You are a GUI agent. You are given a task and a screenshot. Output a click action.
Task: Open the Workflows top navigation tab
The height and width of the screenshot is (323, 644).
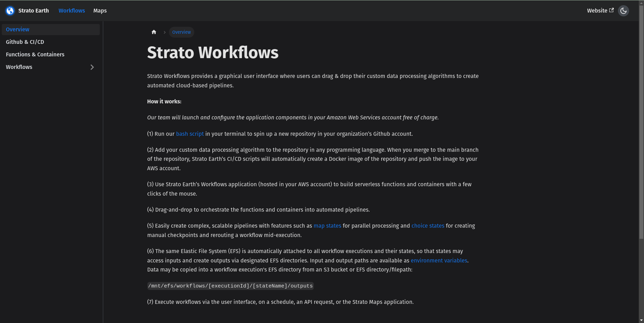[x=72, y=11]
